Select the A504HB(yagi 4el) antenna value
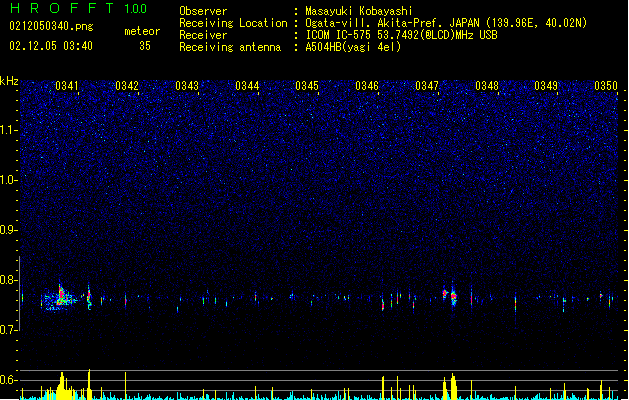The width and height of the screenshot is (629, 400). (353, 47)
